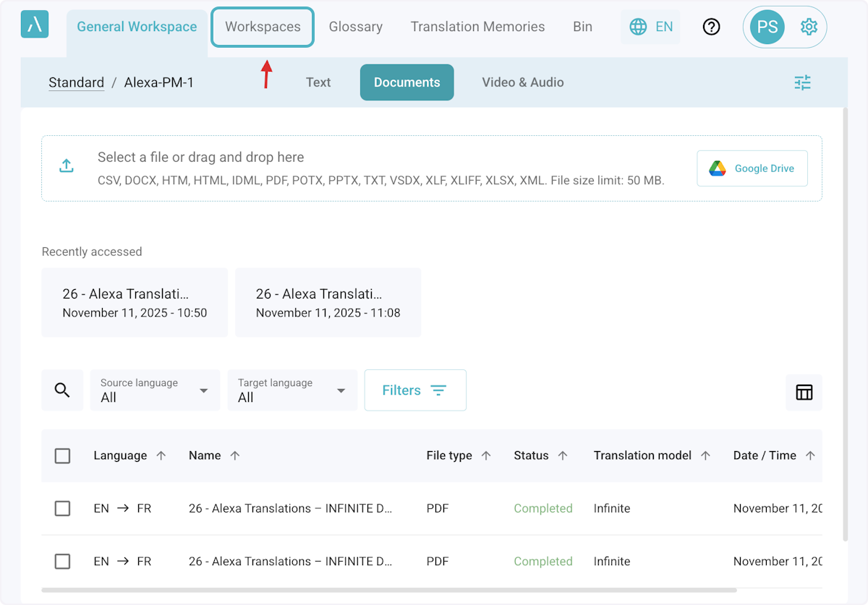The width and height of the screenshot is (868, 605).
Task: Expand the Source language dropdown
Action: pyautogui.click(x=155, y=390)
